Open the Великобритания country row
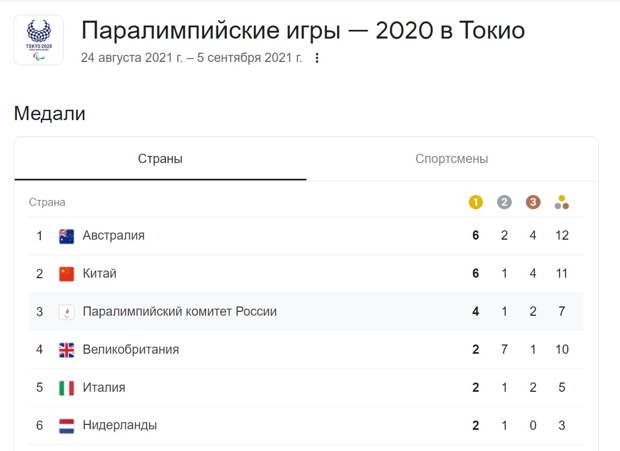 (306, 349)
